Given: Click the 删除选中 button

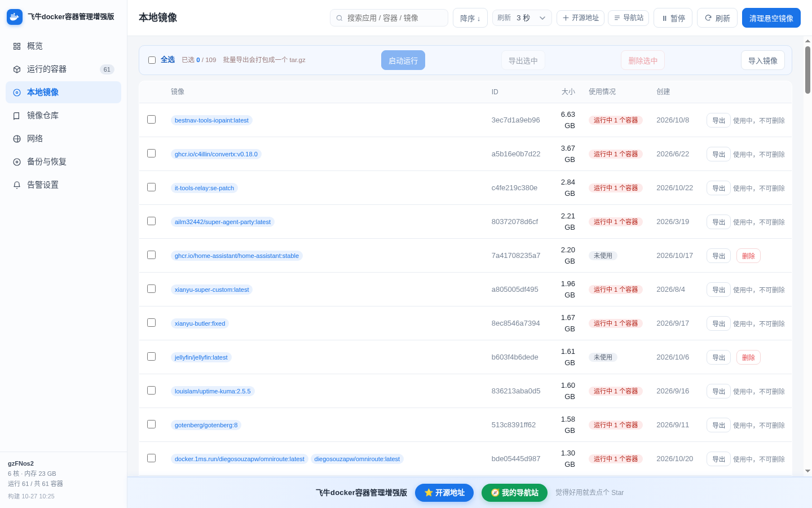Looking at the screenshot, I should 643,60.
